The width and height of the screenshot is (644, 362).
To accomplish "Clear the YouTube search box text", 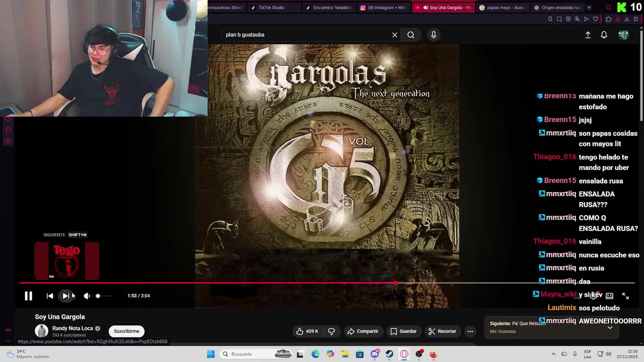I will [394, 35].
